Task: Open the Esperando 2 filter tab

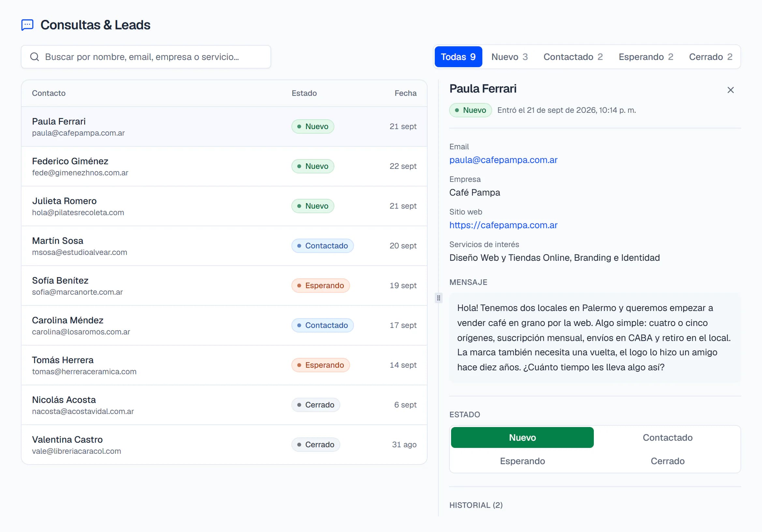Action: 646,57
